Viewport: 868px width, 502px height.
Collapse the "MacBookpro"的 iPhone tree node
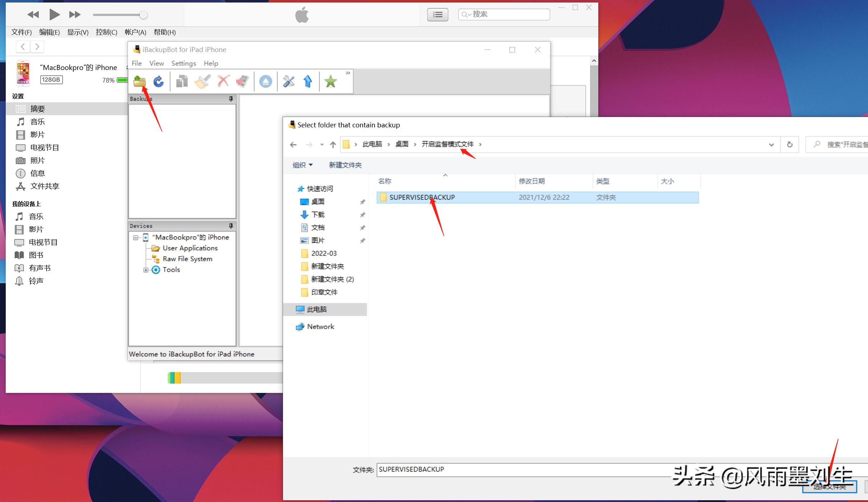point(136,238)
